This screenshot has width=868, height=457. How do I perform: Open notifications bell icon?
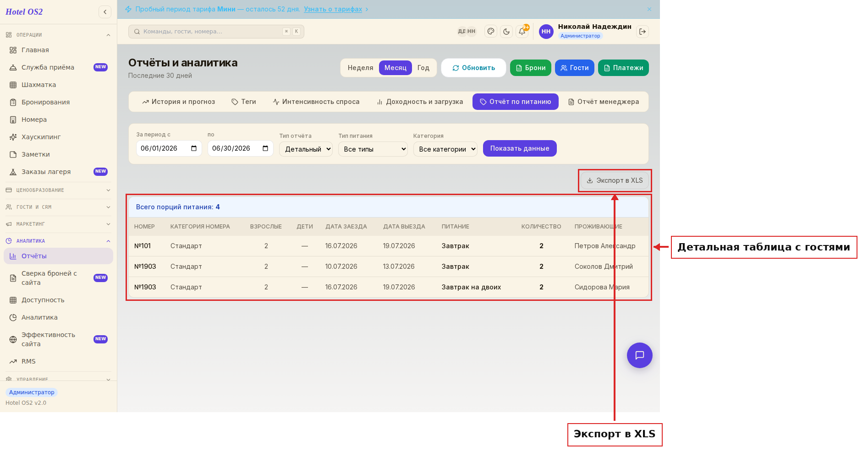click(522, 32)
